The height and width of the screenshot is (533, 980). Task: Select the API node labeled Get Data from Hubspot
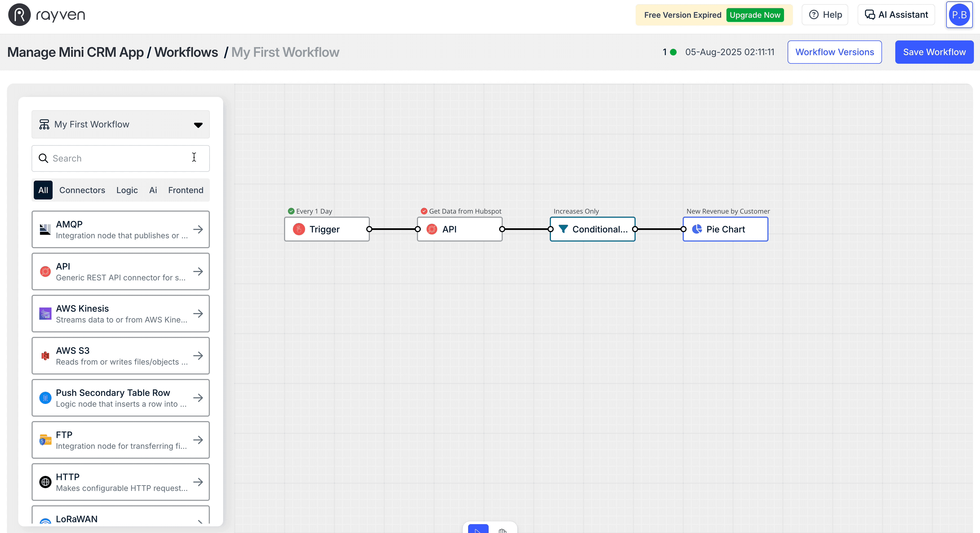[x=459, y=229]
